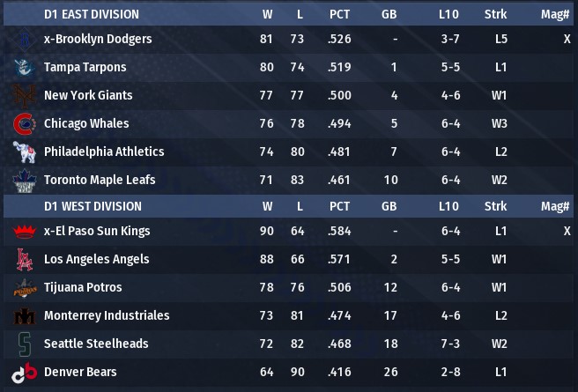Viewport: 578px width, 392px height.
Task: Click the New York Giants logo
Action: click(x=22, y=96)
